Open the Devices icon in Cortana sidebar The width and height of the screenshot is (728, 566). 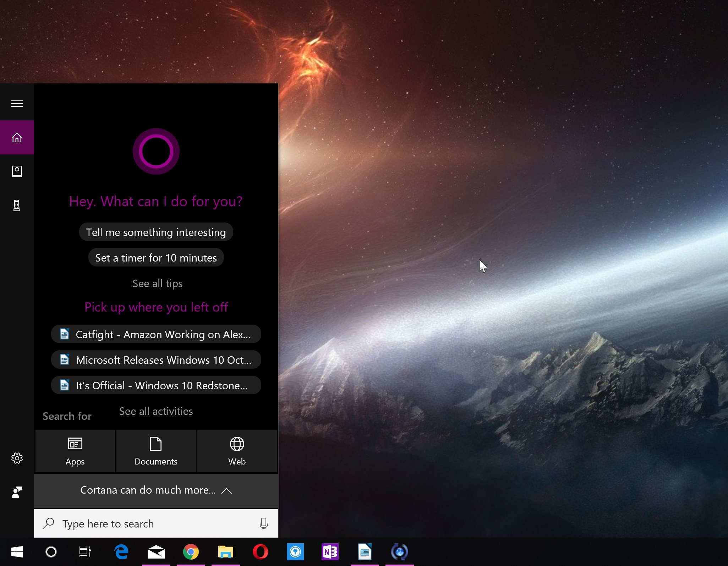point(17,205)
